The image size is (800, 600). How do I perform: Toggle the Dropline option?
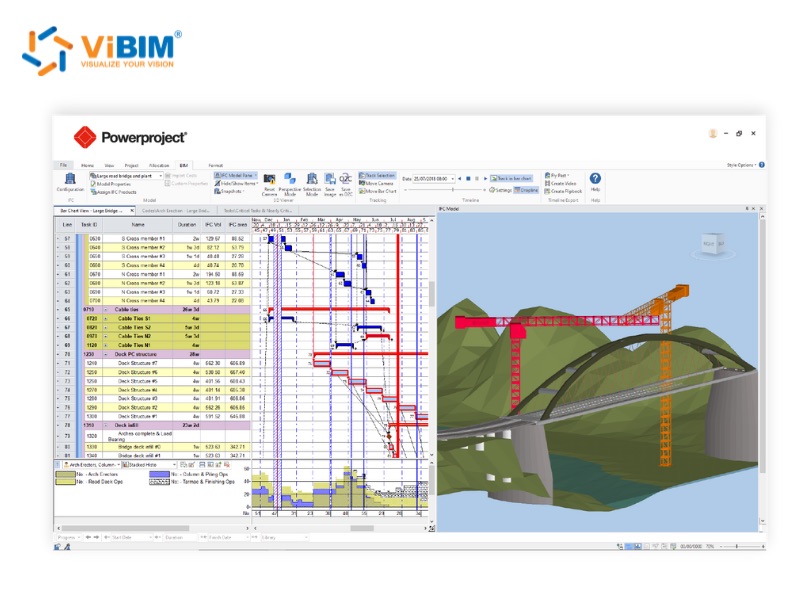[x=526, y=190]
